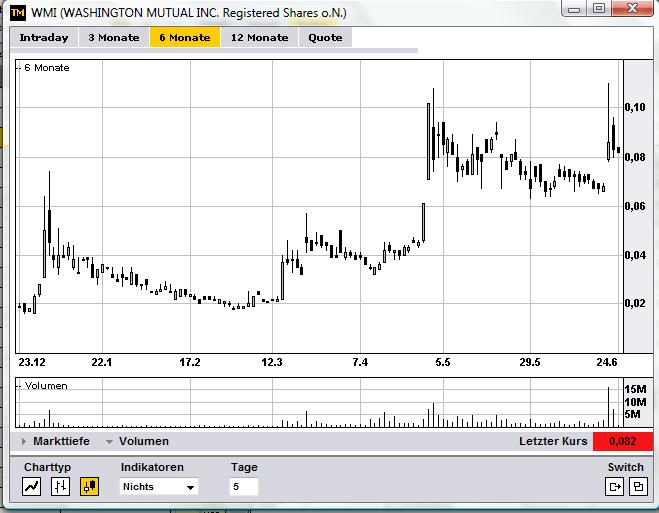659x513 pixels.
Task: Click the Switch label
Action: [625, 467]
